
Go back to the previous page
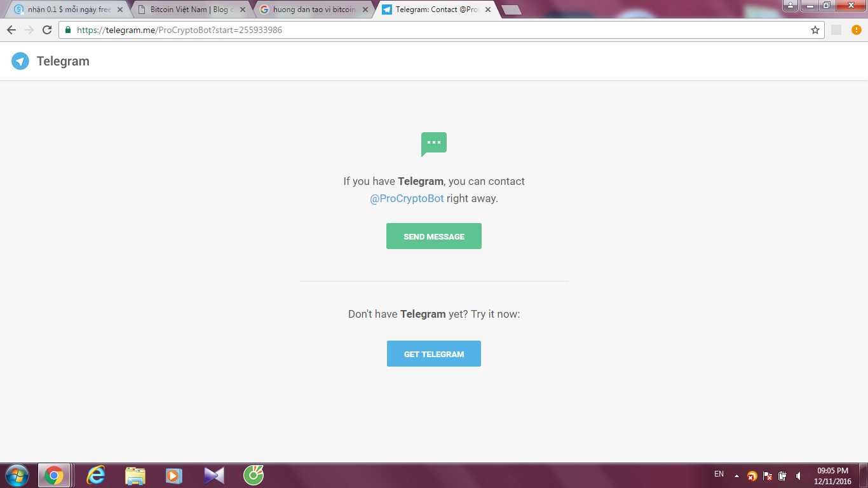(x=11, y=30)
